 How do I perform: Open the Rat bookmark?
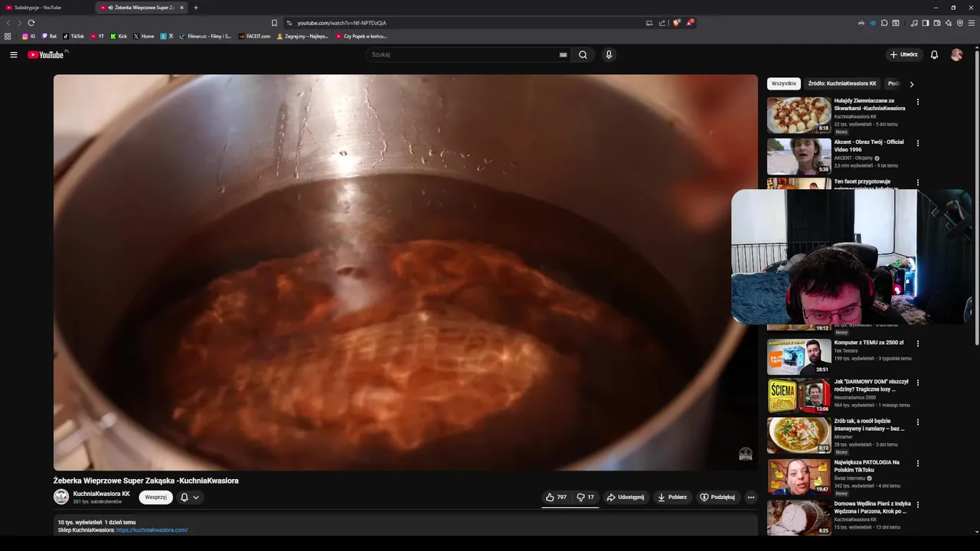(x=49, y=36)
